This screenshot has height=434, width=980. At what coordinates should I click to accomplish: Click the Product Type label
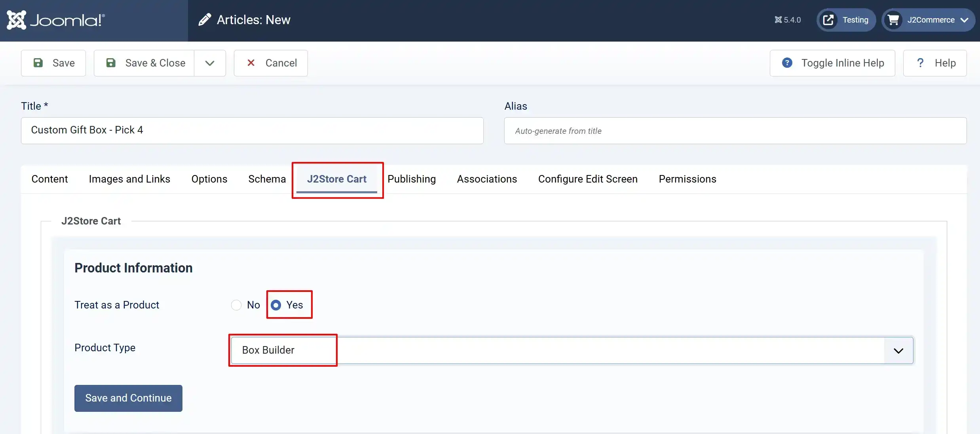coord(105,348)
